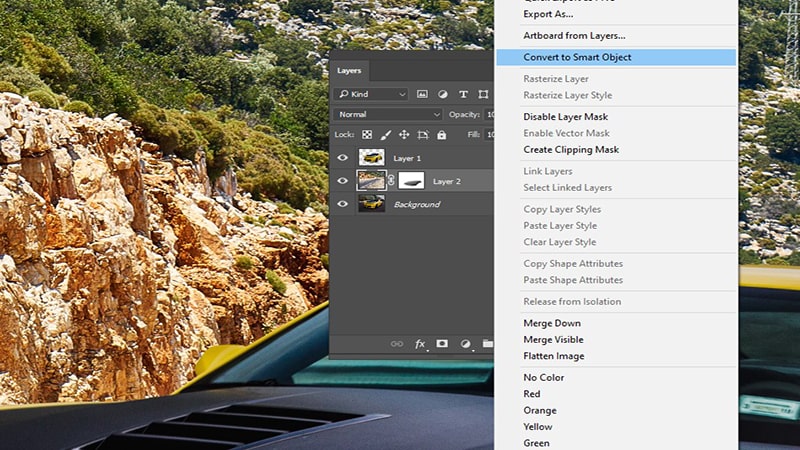Lock position move icon
This screenshot has height=450, width=800.
[x=404, y=135]
